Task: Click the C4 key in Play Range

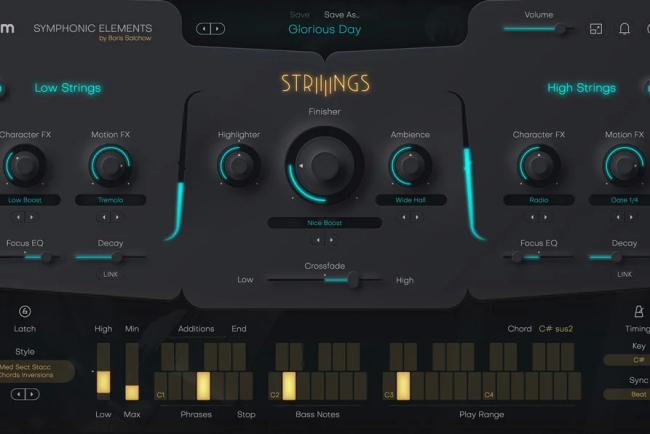Action: [489, 386]
